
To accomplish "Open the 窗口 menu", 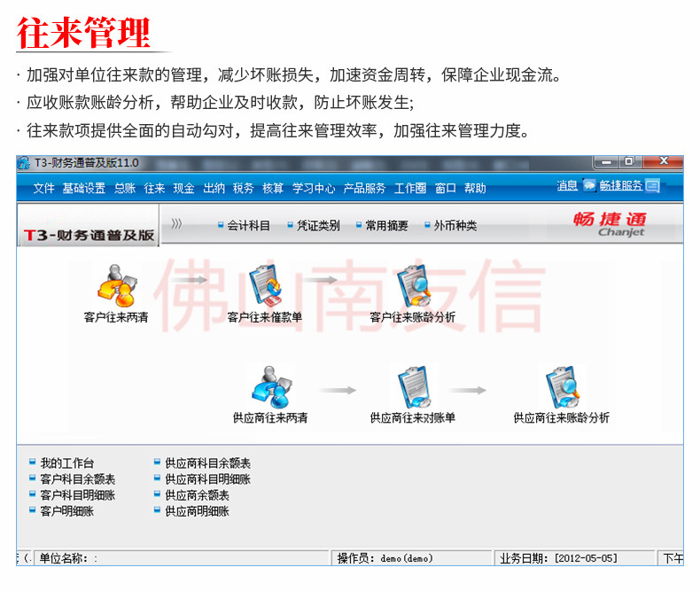I will pyautogui.click(x=446, y=189).
